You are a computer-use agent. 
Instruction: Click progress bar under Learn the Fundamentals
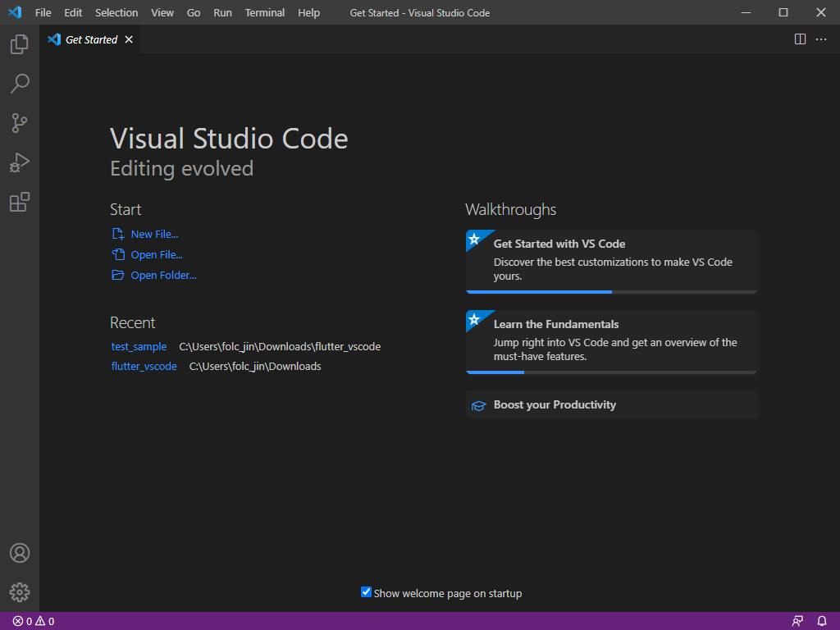[611, 372]
